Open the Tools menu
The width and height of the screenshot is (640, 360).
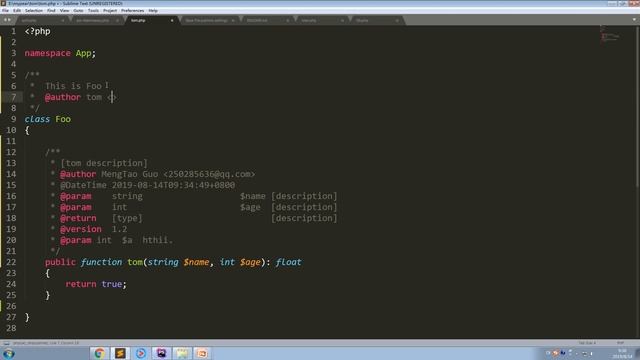[x=93, y=11]
